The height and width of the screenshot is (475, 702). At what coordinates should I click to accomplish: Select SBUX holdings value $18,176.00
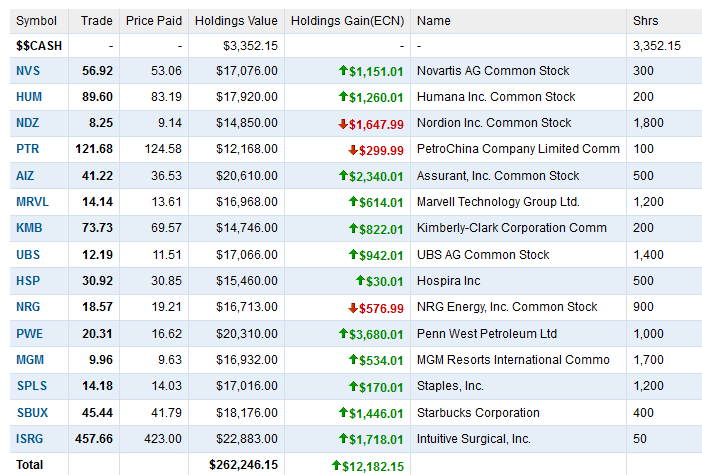[247, 412]
